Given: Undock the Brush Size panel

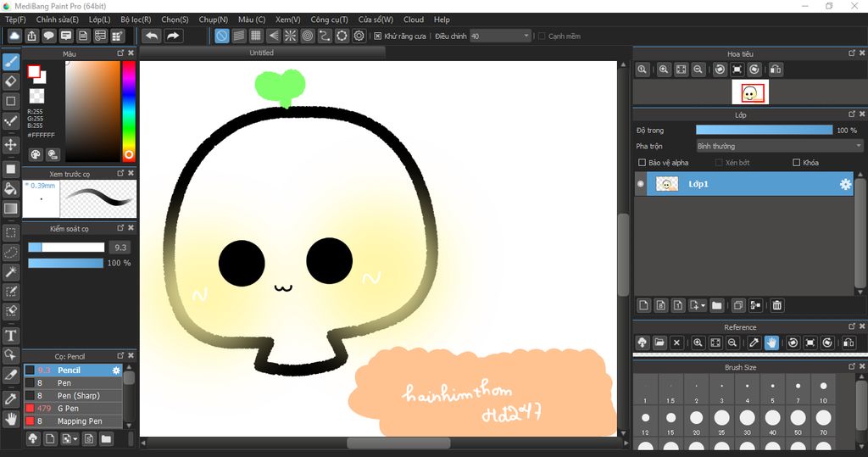Looking at the screenshot, I should (852, 366).
